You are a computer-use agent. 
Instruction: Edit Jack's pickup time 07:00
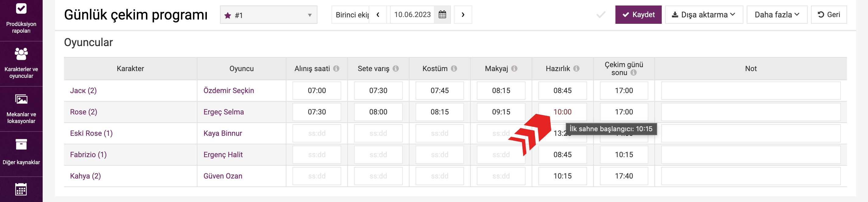click(x=317, y=90)
